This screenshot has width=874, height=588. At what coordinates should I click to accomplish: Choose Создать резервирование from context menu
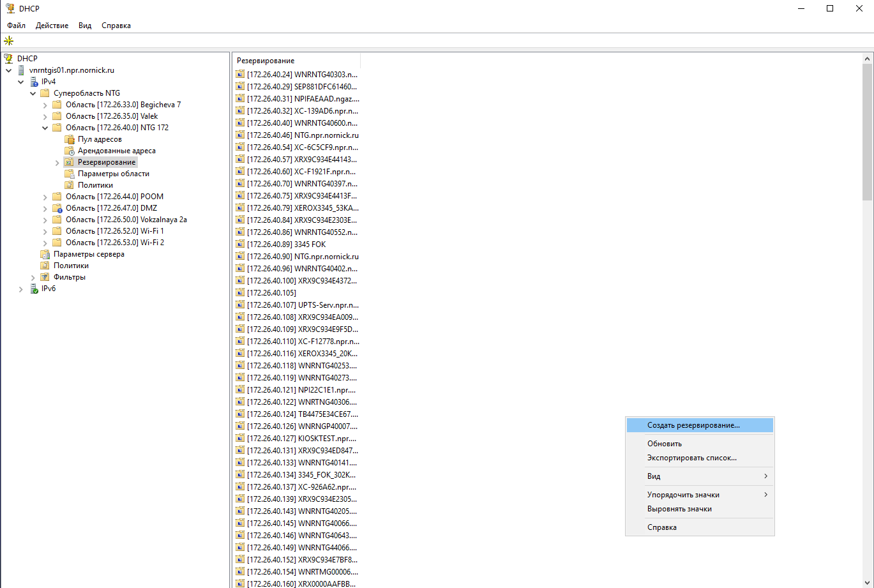point(693,425)
